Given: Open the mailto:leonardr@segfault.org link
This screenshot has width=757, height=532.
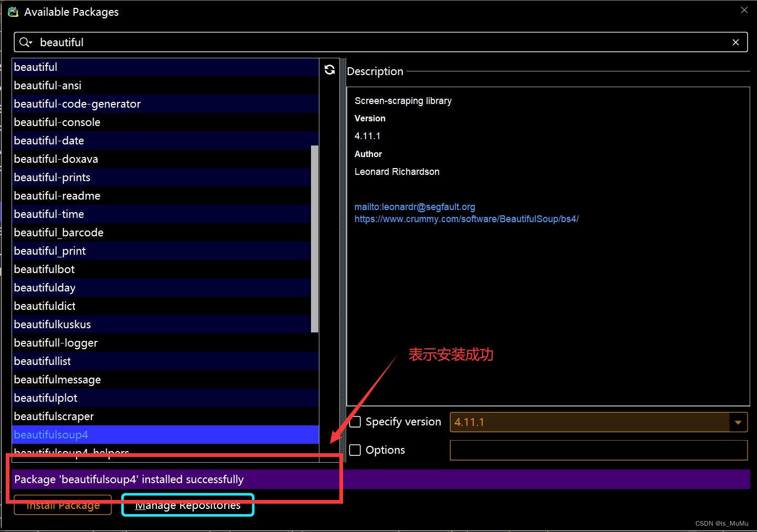Looking at the screenshot, I should tap(414, 207).
